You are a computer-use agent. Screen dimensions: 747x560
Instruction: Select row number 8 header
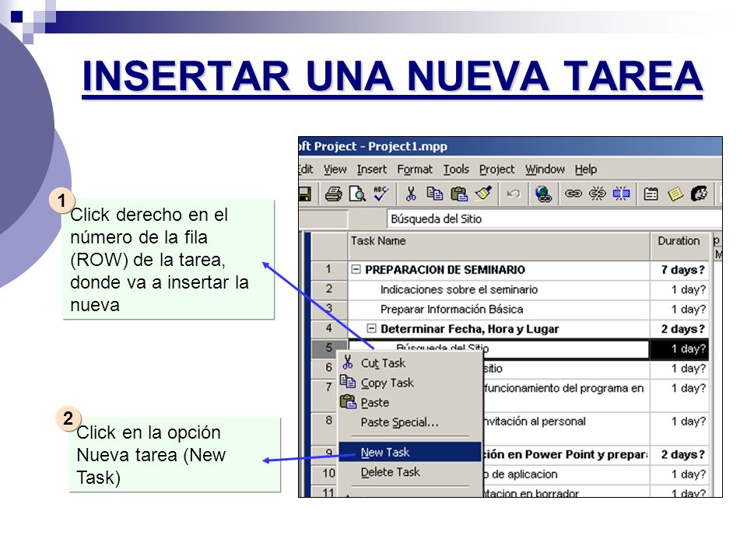click(x=324, y=428)
